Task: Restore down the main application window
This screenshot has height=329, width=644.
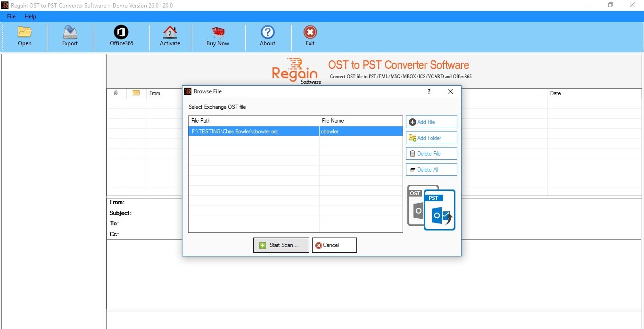Action: 611,5
